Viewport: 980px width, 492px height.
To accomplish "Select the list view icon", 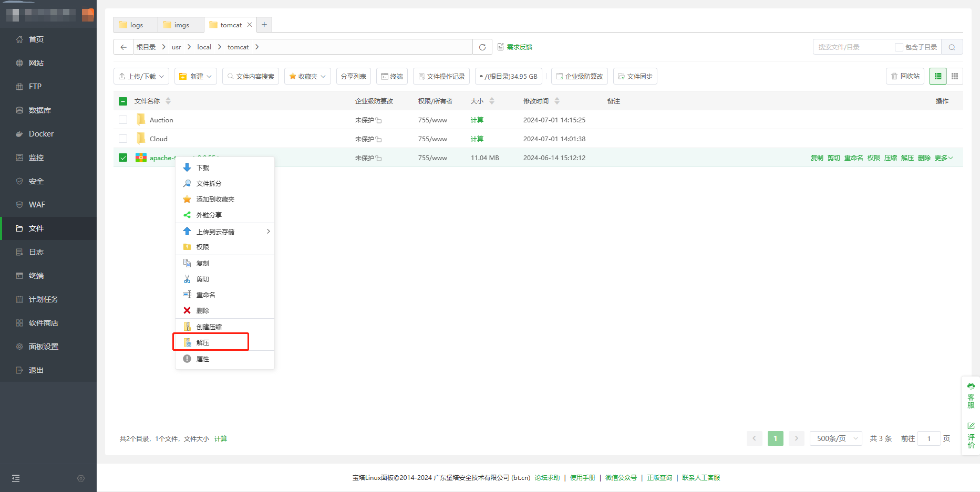I will tap(938, 76).
